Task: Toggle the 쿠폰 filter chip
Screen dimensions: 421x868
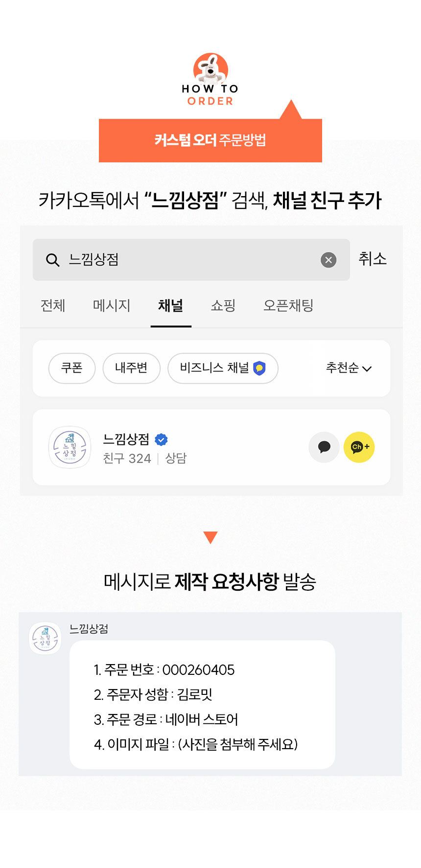Action: click(71, 368)
